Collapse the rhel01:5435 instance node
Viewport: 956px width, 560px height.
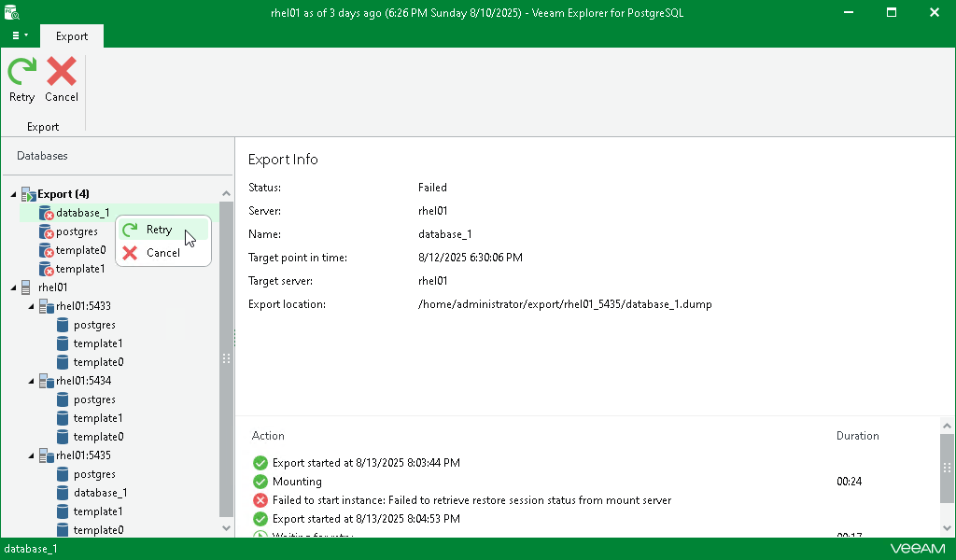pyautogui.click(x=31, y=455)
